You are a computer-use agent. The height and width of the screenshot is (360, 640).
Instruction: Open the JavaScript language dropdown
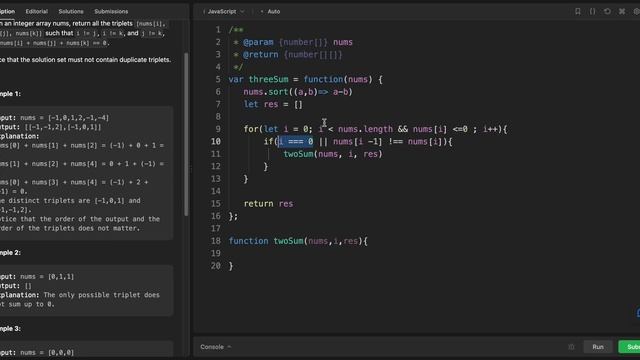[225, 11]
